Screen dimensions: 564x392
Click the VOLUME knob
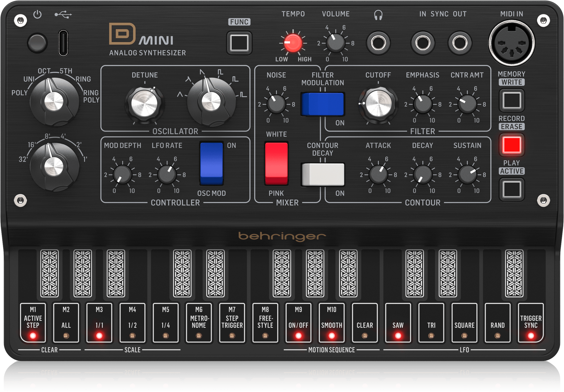tap(335, 43)
